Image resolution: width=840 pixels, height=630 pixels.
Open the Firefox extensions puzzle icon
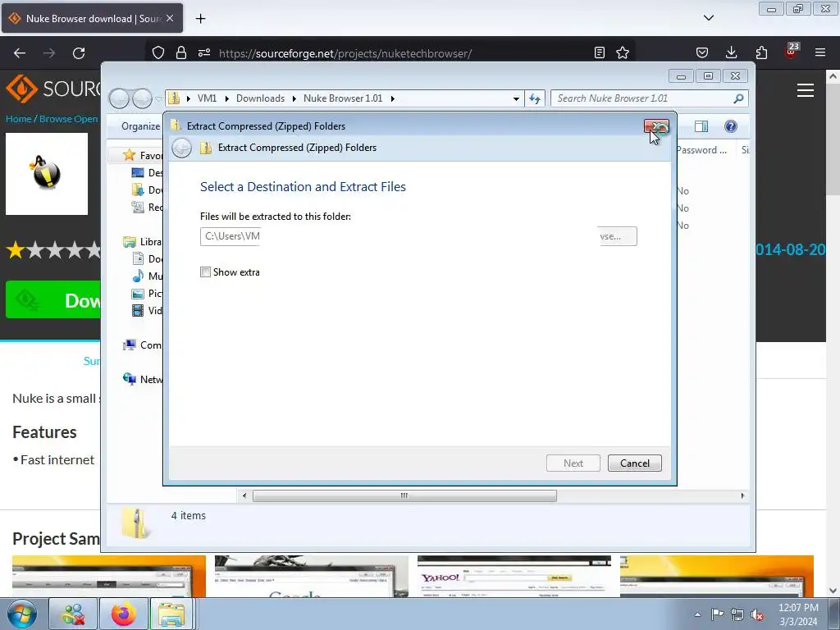pos(761,52)
